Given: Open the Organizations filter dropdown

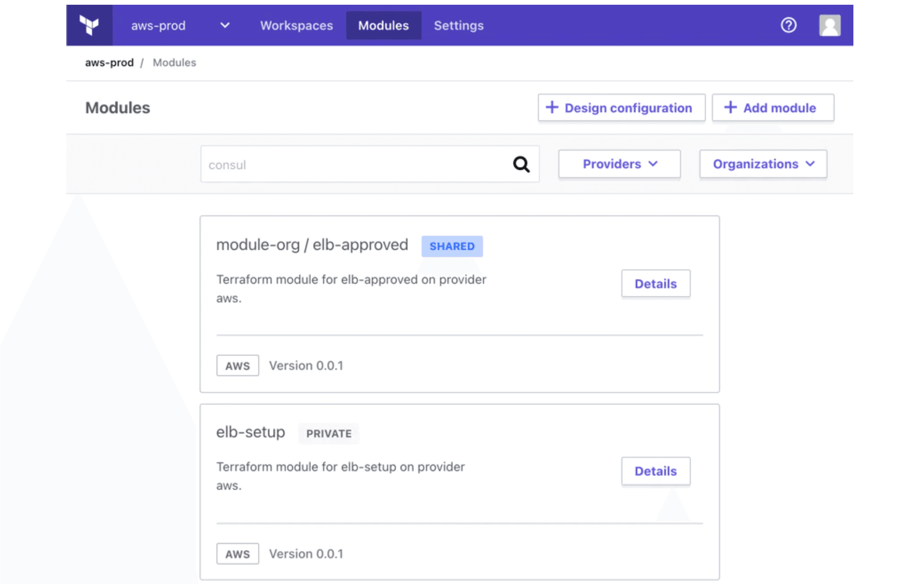Looking at the screenshot, I should click(763, 164).
